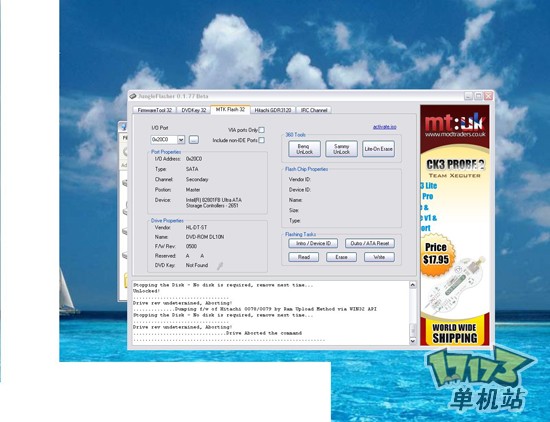The height and width of the screenshot is (422, 550).
Task: Minimize the JungleFlasher window
Action: pos(468,96)
